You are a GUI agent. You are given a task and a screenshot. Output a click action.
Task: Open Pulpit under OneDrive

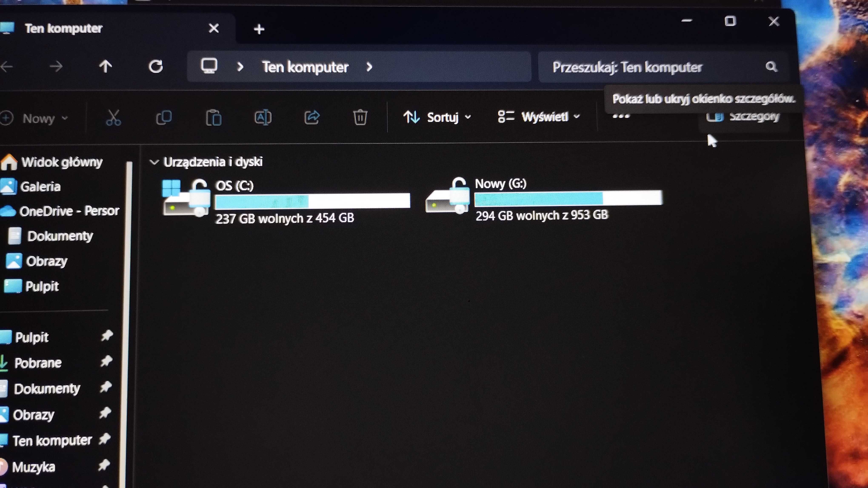tap(31, 287)
